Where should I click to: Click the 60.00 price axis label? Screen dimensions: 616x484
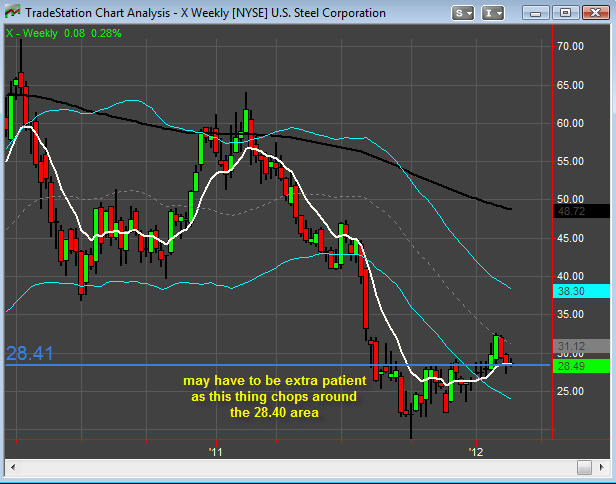570,123
